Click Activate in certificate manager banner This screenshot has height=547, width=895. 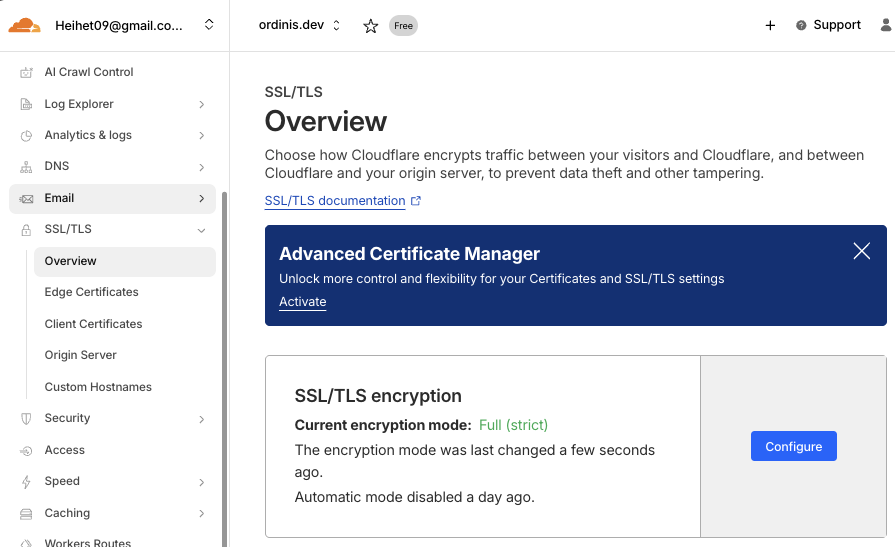tap(302, 302)
